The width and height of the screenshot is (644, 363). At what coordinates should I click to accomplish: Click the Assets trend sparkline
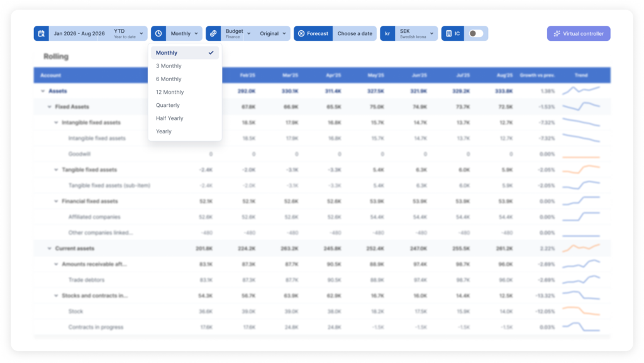coord(581,90)
